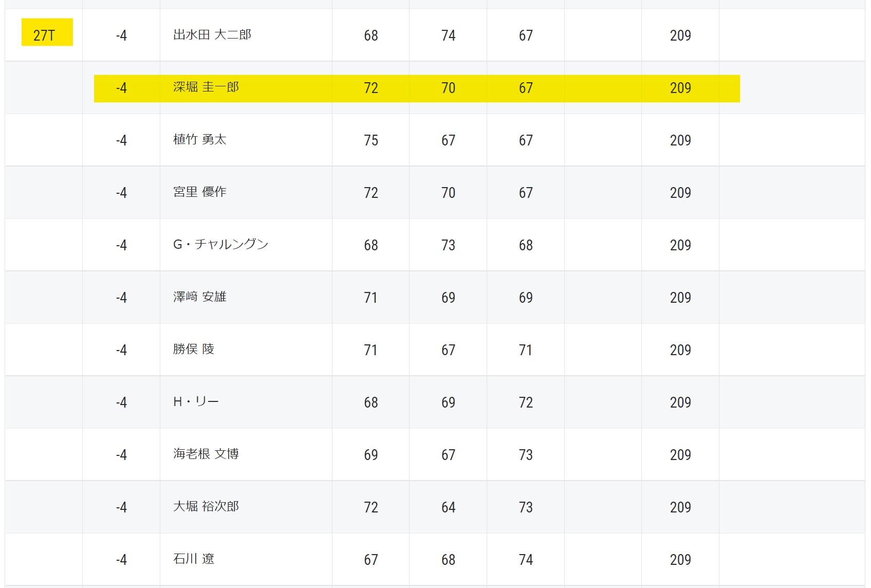Open G・チャルングン player entry

coord(221,245)
